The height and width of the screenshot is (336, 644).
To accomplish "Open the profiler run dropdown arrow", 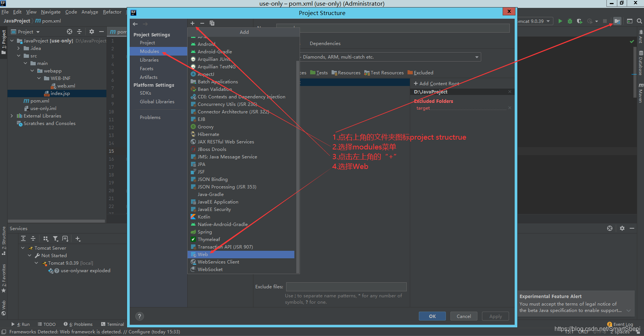I will pyautogui.click(x=597, y=21).
